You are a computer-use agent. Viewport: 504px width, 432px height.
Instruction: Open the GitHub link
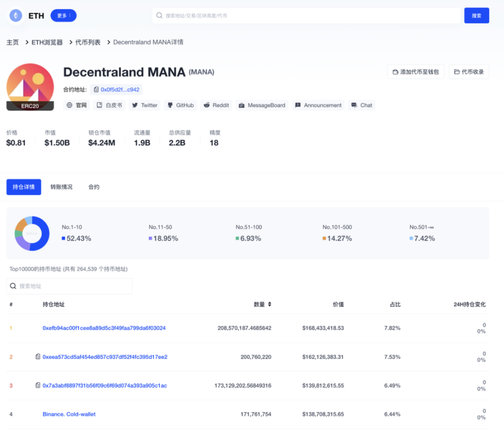coord(180,105)
